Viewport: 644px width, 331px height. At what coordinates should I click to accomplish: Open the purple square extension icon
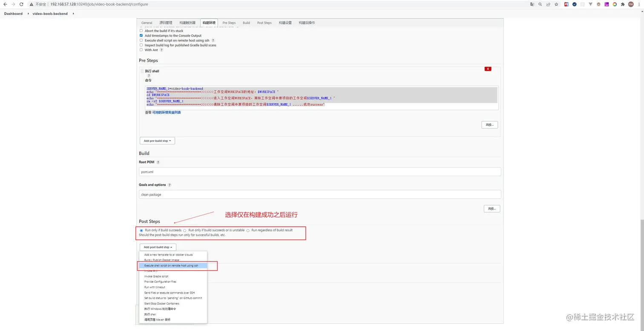(x=607, y=4)
